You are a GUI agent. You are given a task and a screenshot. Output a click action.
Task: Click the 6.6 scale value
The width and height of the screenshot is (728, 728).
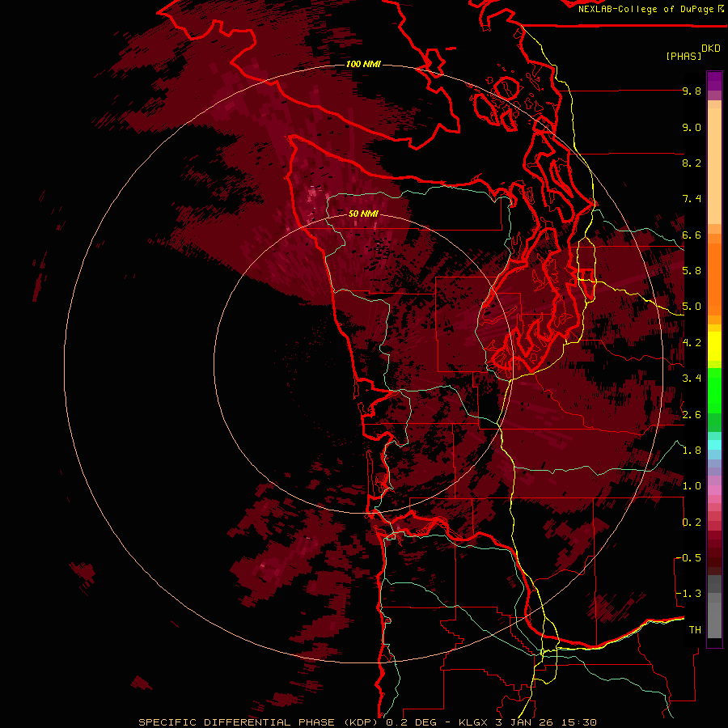[x=692, y=235]
